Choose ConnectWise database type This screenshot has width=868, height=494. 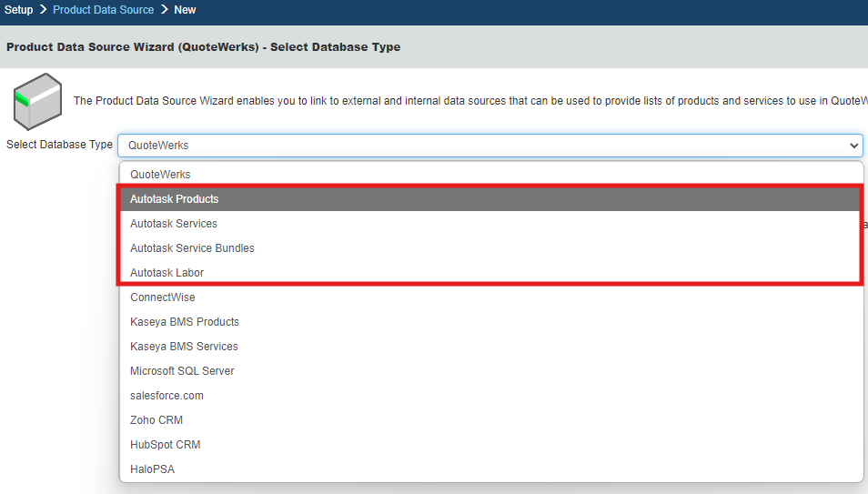pos(163,297)
